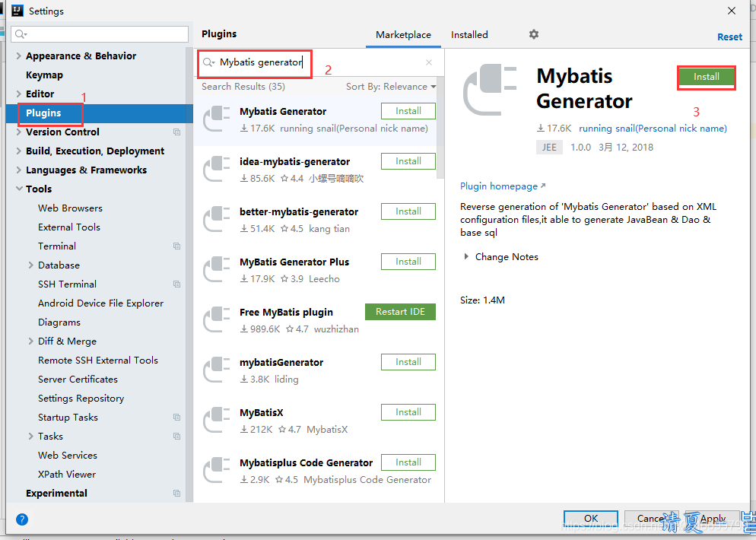The width and height of the screenshot is (756, 540).
Task: Expand the Version Control node
Action: (x=19, y=132)
